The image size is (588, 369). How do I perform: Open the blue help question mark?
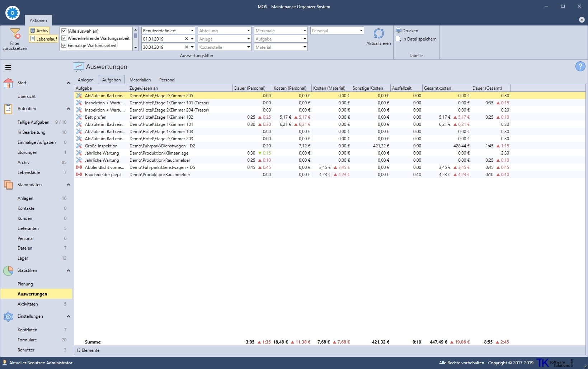pyautogui.click(x=580, y=66)
